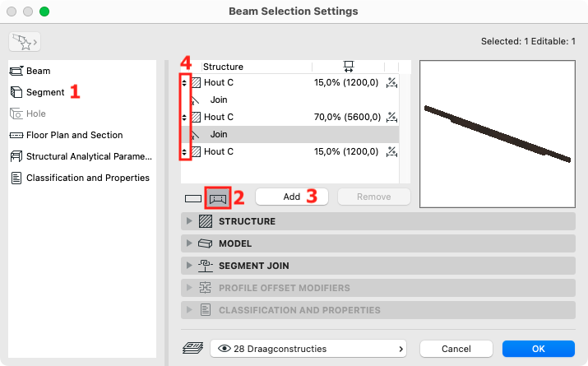Image resolution: width=588 pixels, height=366 pixels.
Task: Click the layer icon beside 28 Draagconstructies
Action: tap(192, 349)
